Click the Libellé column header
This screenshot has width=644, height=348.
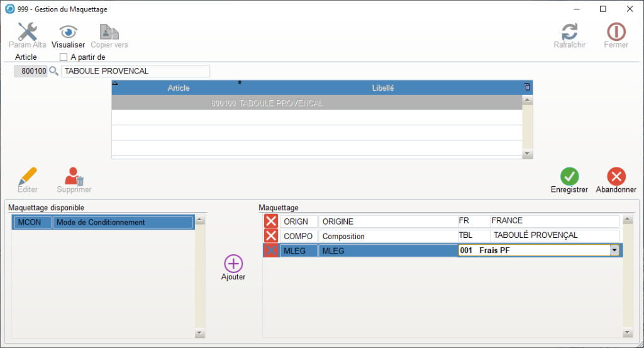coord(382,88)
